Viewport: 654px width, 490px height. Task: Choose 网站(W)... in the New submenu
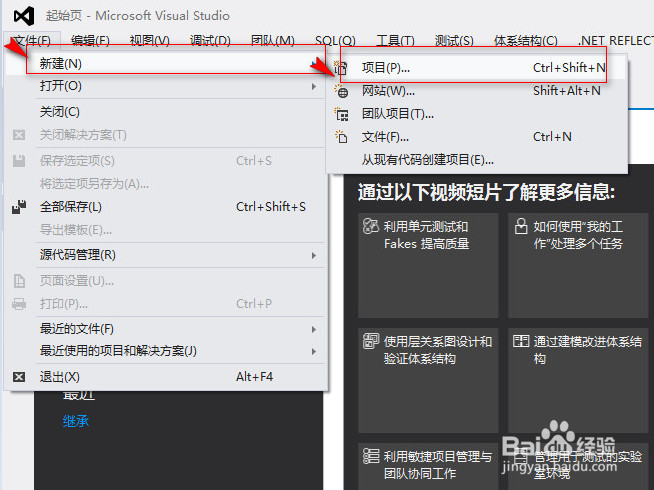pyautogui.click(x=477, y=91)
